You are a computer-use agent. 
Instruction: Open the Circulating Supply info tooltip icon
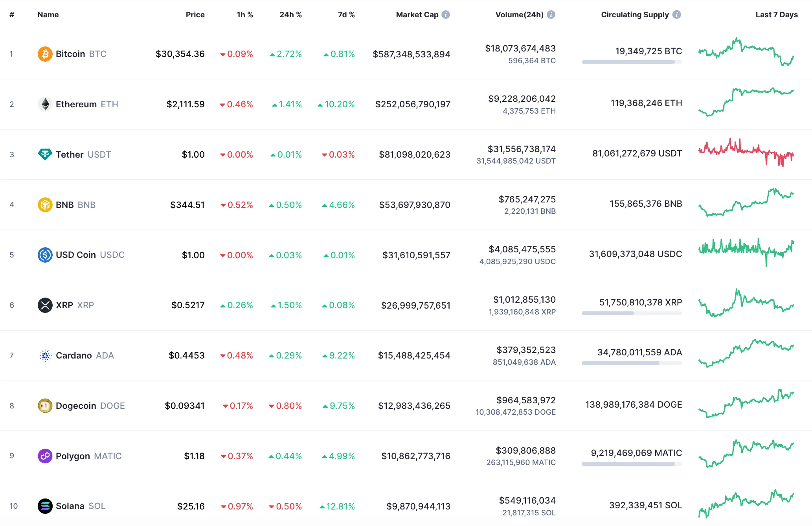point(677,15)
